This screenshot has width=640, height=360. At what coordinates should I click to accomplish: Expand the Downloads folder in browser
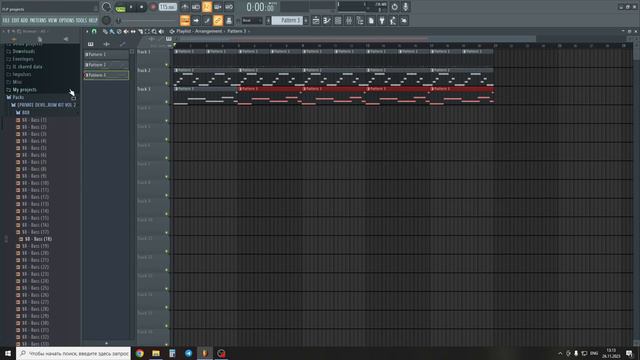click(20, 51)
